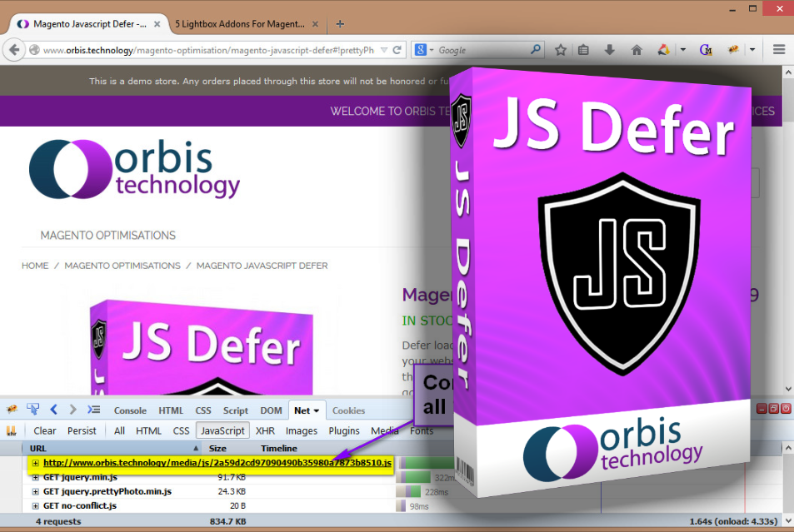Open the Firebug menu icon in the panel
Viewport: 794px width, 532px height.
point(12,409)
